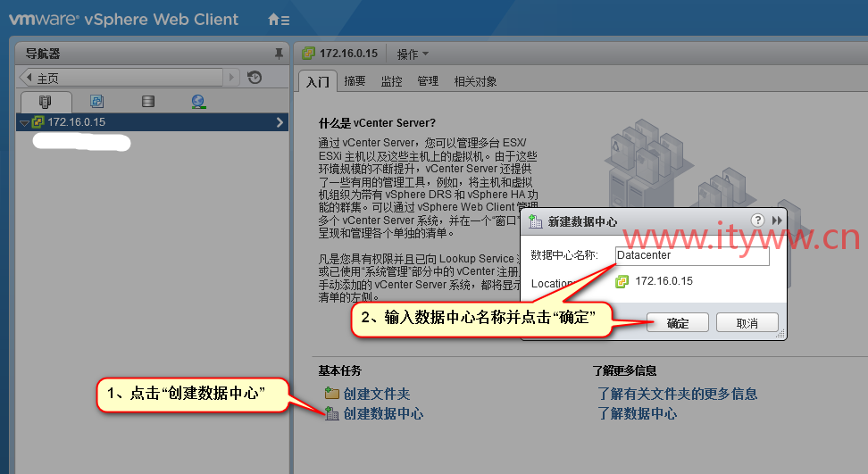Select Networking inventory tab
868x474 pixels.
coord(199,101)
